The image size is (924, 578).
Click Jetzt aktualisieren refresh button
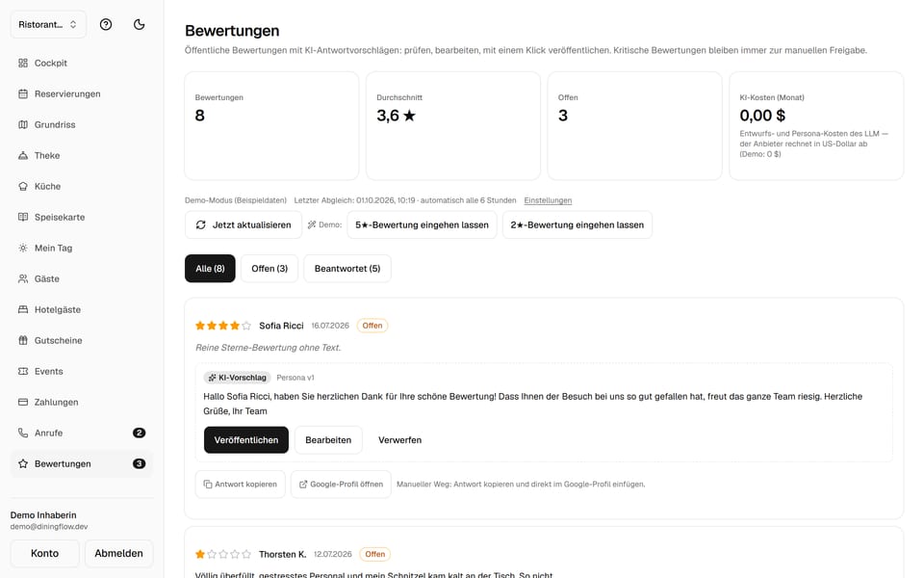click(244, 224)
